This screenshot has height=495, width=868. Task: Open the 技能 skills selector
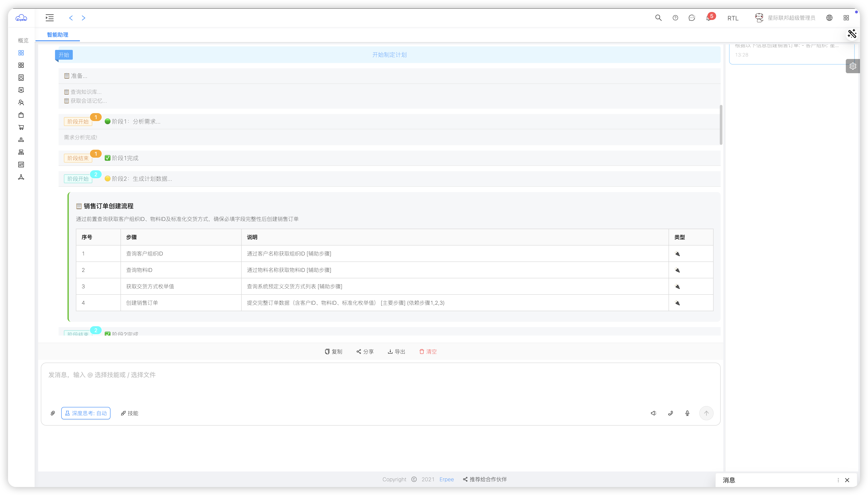(x=129, y=413)
